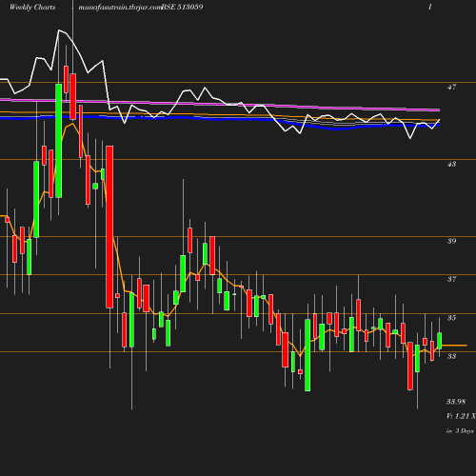The width and height of the screenshot is (476, 476).
Task: Click the tallest green candlestick near the peak
Action: click(59, 141)
